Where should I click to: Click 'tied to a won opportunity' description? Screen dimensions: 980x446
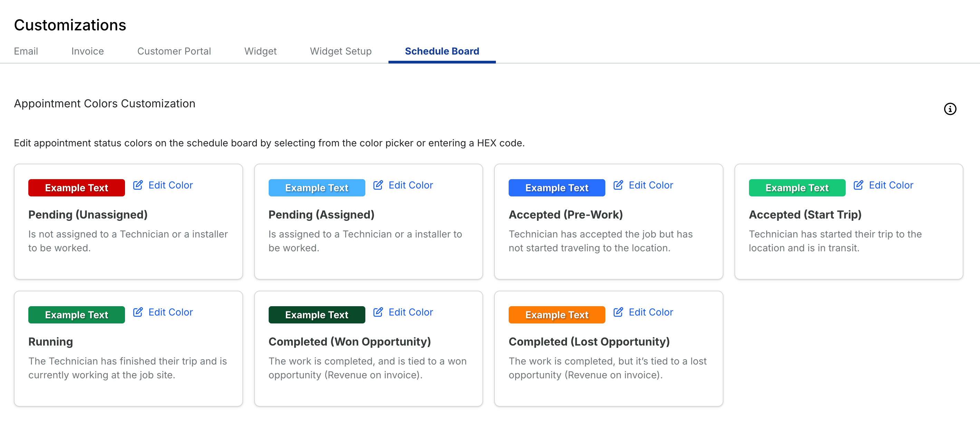click(x=367, y=368)
